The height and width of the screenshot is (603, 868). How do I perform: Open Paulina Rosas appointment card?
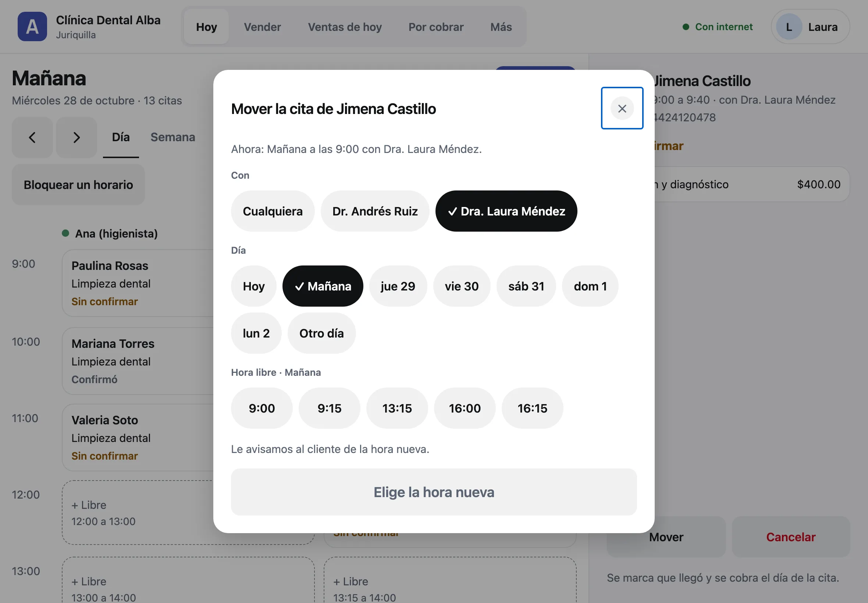[138, 283]
